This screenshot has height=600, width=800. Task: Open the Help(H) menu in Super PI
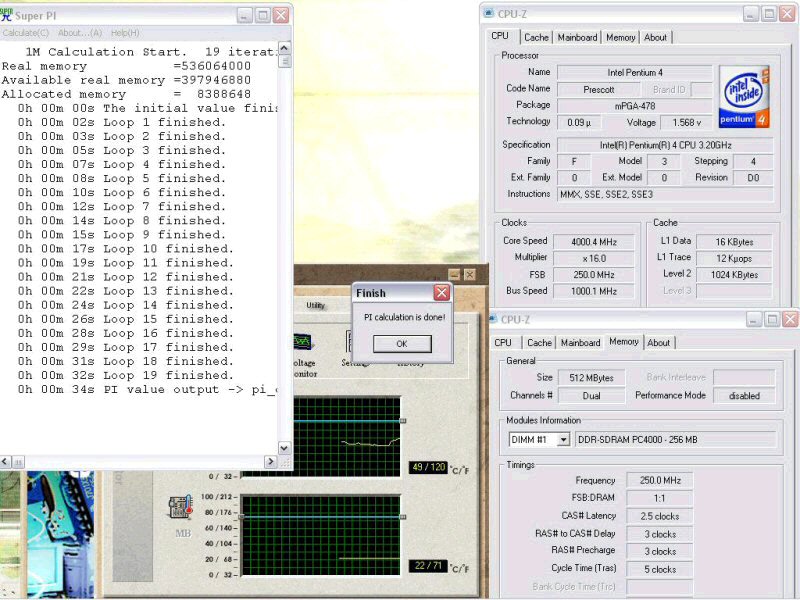click(125, 33)
